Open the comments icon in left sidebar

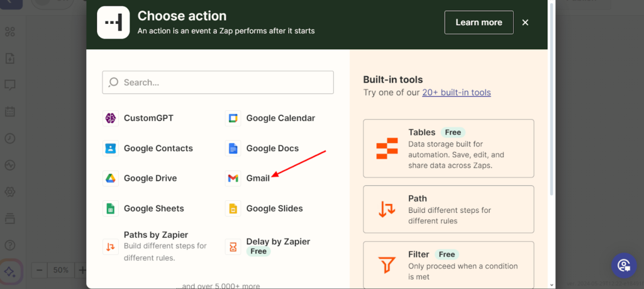tap(10, 85)
